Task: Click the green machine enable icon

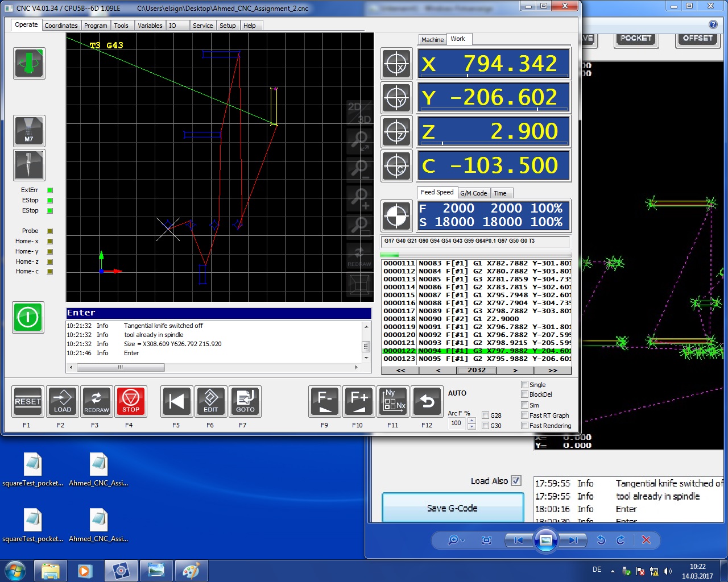Action: 28,317
